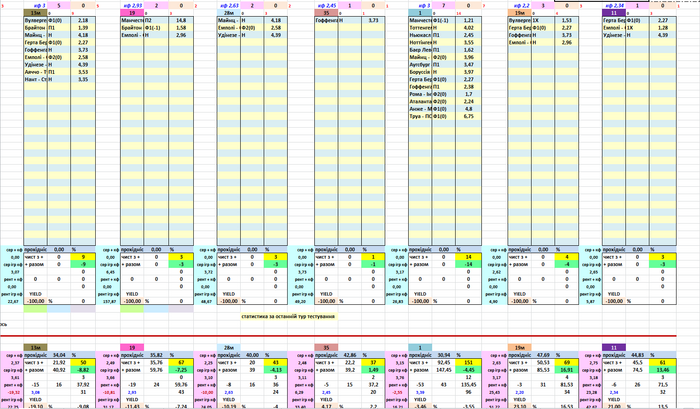Click the yellow cell with value "9"

click(83, 257)
